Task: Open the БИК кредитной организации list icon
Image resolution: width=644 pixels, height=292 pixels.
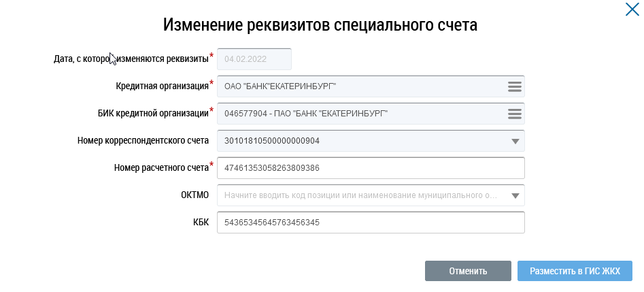Action: click(514, 114)
